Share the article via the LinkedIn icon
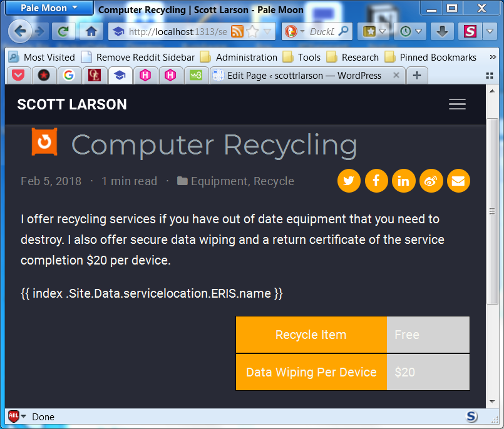 click(403, 181)
